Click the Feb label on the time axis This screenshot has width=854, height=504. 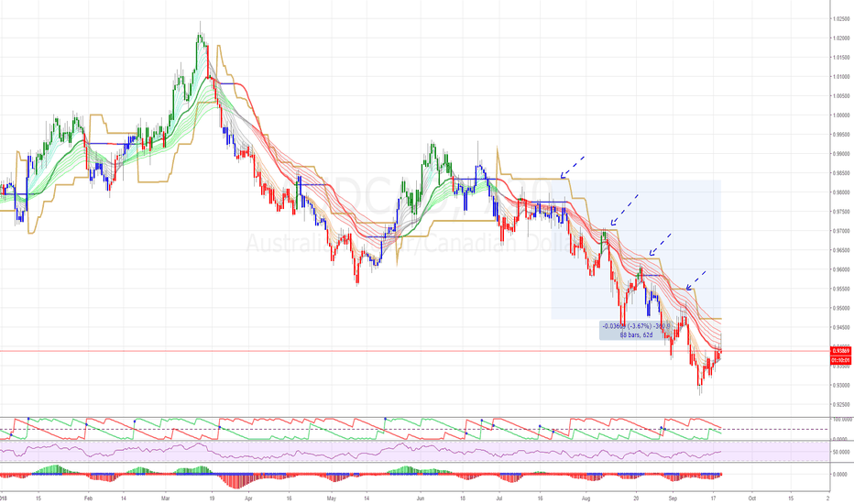[88, 498]
